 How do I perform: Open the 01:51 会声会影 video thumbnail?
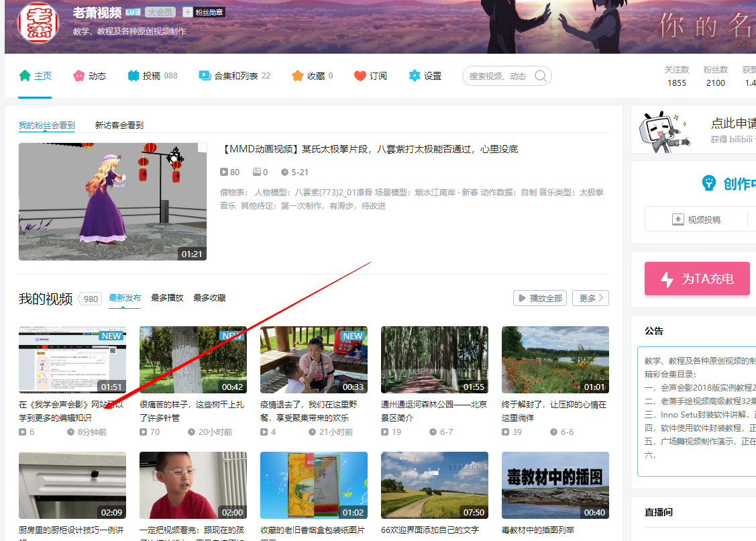72,360
